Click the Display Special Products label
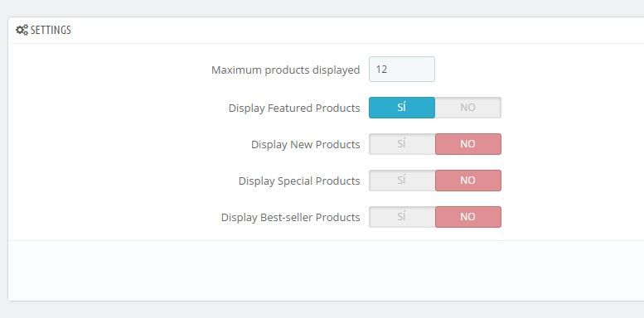Screen dimensions: 644x318 (x=299, y=181)
